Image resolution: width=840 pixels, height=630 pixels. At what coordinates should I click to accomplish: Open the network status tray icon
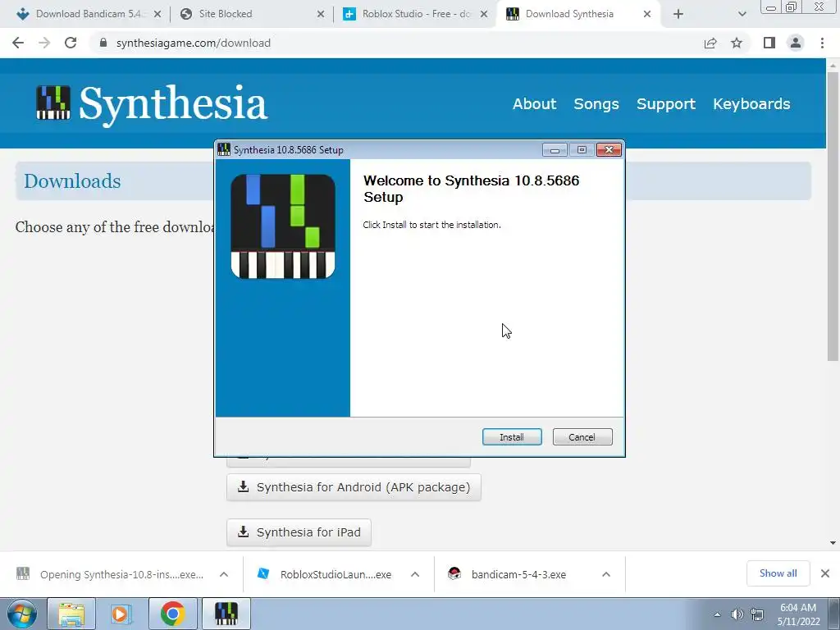[x=757, y=614]
